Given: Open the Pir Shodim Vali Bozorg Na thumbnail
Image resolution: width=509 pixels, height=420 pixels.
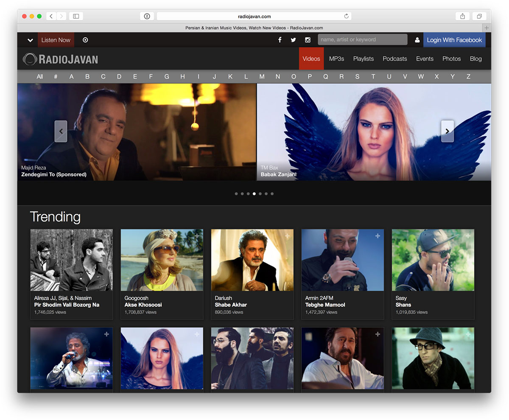Looking at the screenshot, I should point(72,260).
